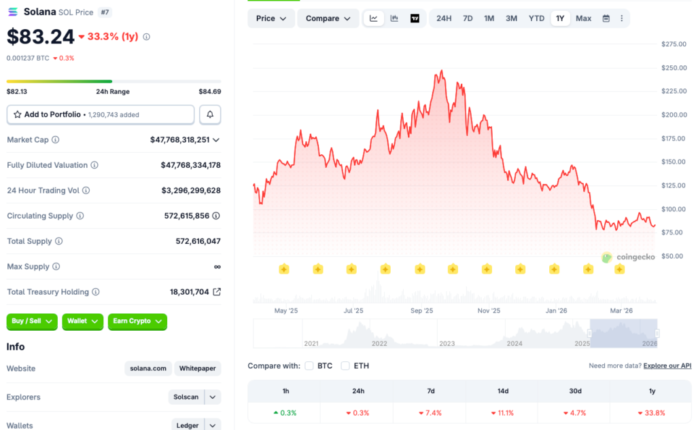Select the 3M time range
This screenshot has width=696, height=430.
coord(511,18)
